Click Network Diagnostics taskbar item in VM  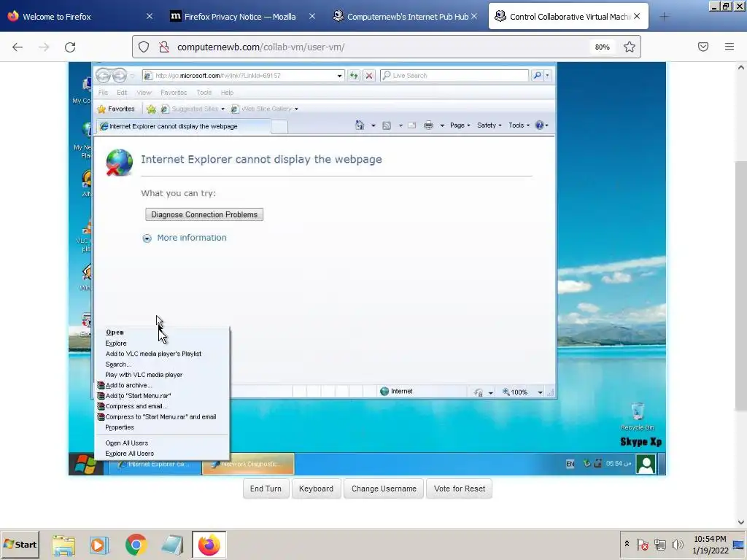click(248, 464)
